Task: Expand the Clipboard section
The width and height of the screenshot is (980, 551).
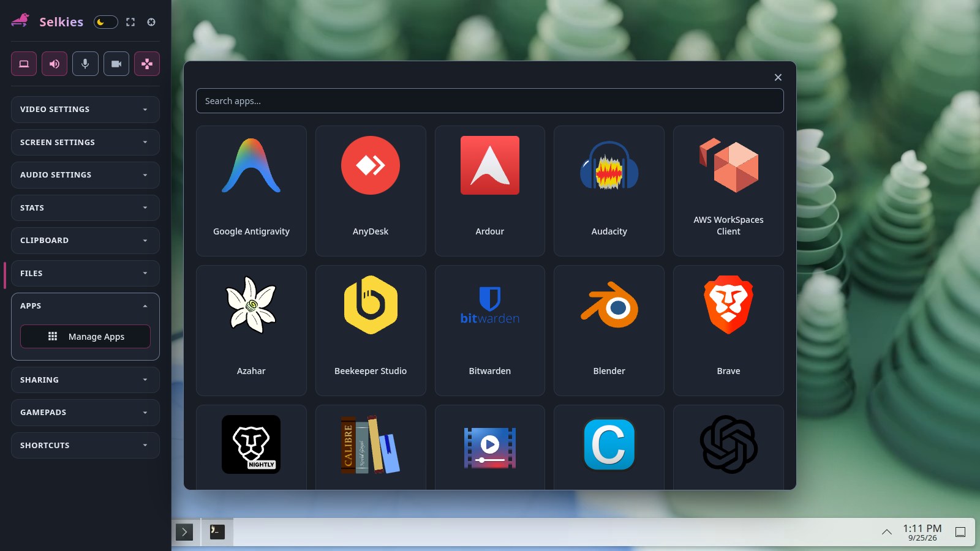Action: pos(85,241)
